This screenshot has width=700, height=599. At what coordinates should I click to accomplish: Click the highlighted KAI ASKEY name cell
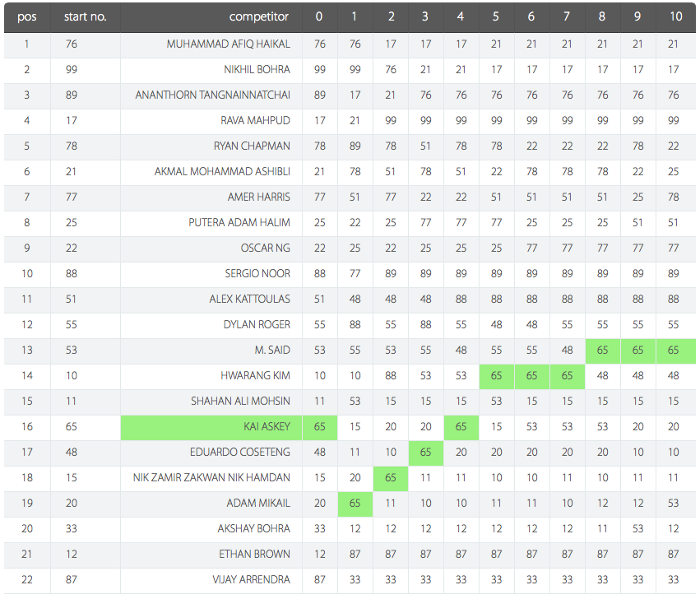click(x=211, y=427)
